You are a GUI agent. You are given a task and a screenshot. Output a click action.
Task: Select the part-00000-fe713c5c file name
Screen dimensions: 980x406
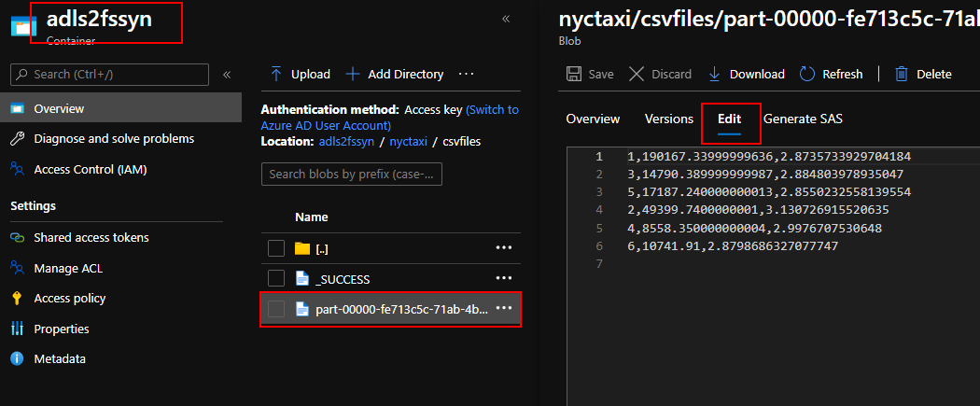coord(402,309)
